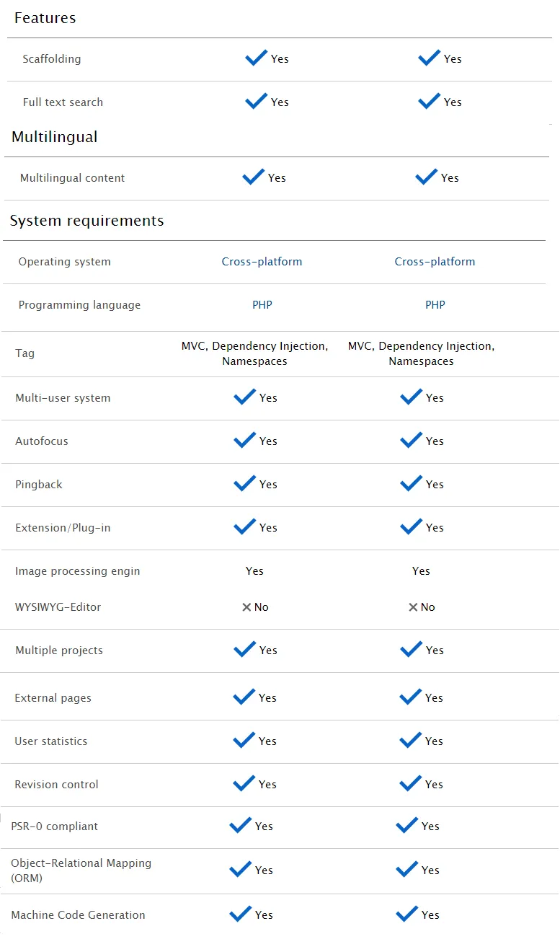Click the checkmark in Scaffolding row, first column

[x=256, y=58]
